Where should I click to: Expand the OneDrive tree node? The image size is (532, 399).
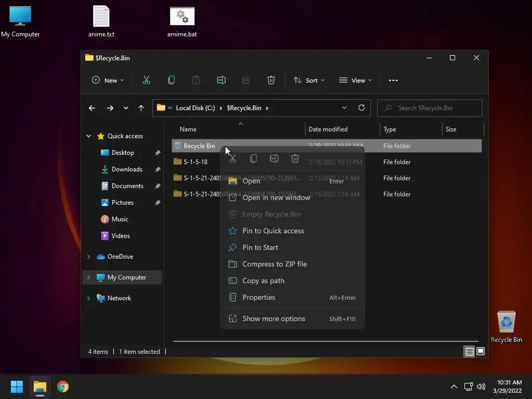pos(88,257)
